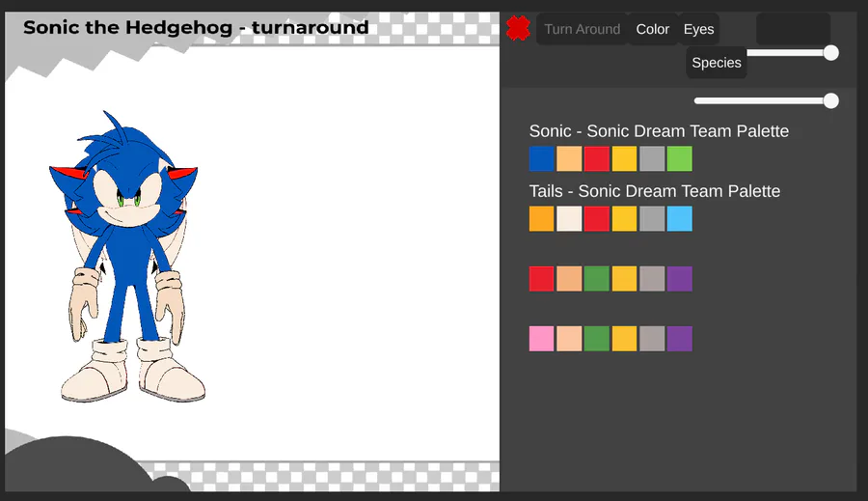This screenshot has width=868, height=501.
Task: Pick the yellow swatch in bottom palette row
Action: 624,339
